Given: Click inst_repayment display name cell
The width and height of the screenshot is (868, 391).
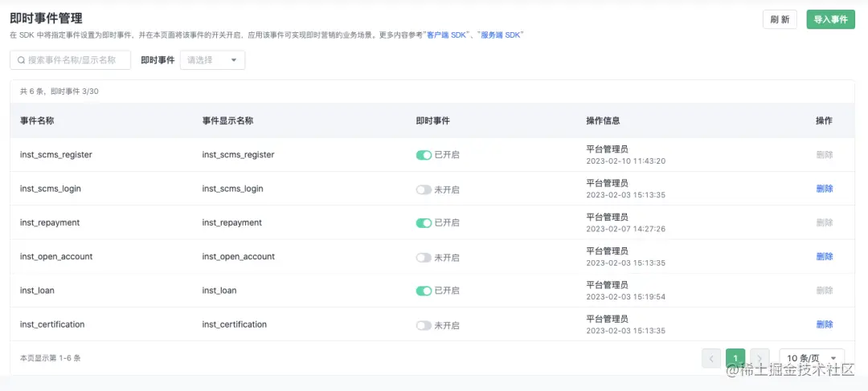Looking at the screenshot, I should click(x=232, y=222).
